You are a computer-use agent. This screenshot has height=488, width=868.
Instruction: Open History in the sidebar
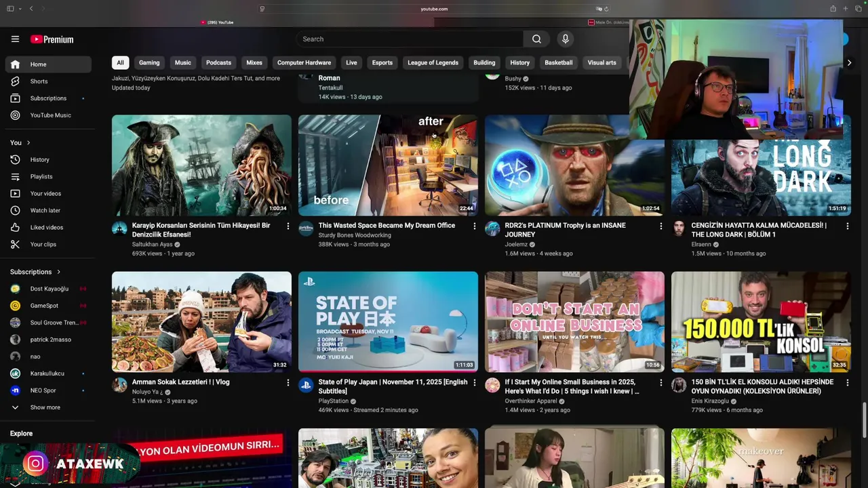pyautogui.click(x=48, y=160)
